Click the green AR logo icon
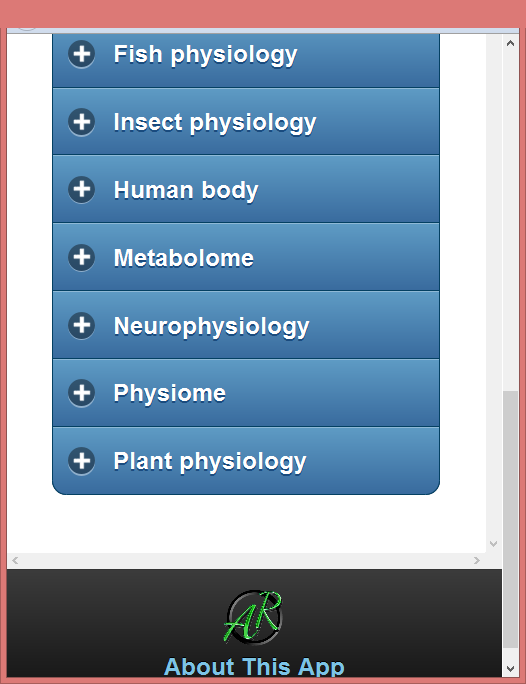The image size is (526, 684). coord(253,617)
